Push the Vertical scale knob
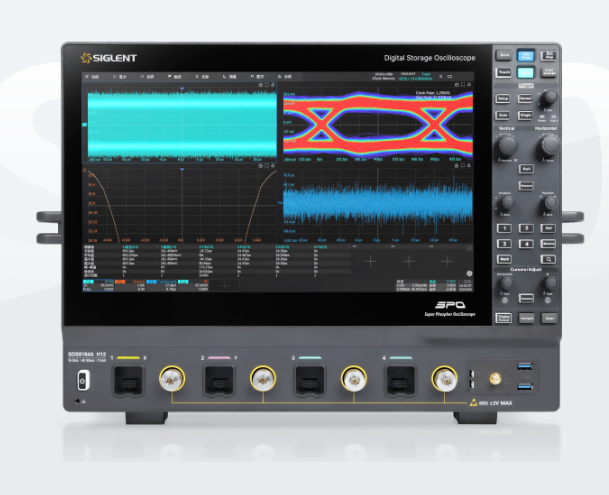Viewport: 609px width, 495px height. 508,147
